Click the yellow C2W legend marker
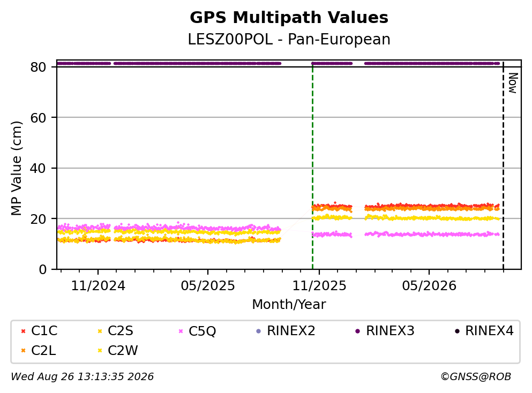This screenshot has width=532, height=393. [x=100, y=351]
